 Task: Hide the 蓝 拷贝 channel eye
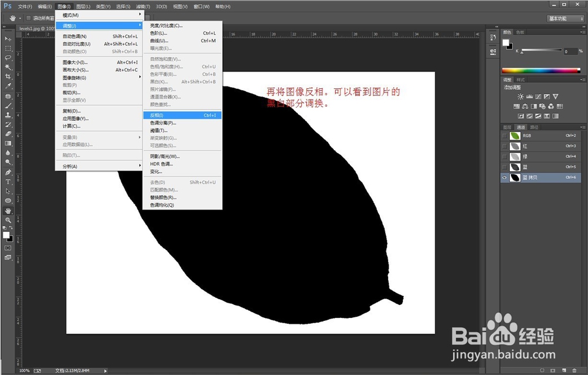pos(505,178)
